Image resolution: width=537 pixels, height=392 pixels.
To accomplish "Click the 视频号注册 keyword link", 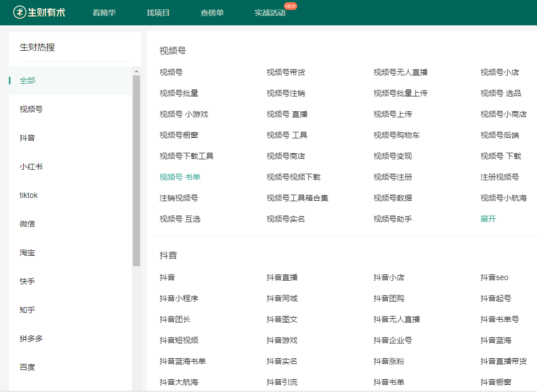I will coord(393,177).
